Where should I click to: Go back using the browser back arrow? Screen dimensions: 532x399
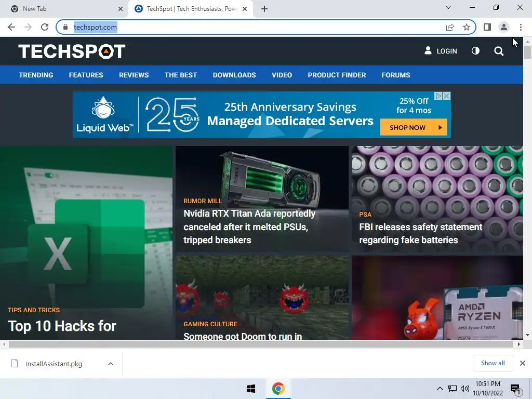11,27
